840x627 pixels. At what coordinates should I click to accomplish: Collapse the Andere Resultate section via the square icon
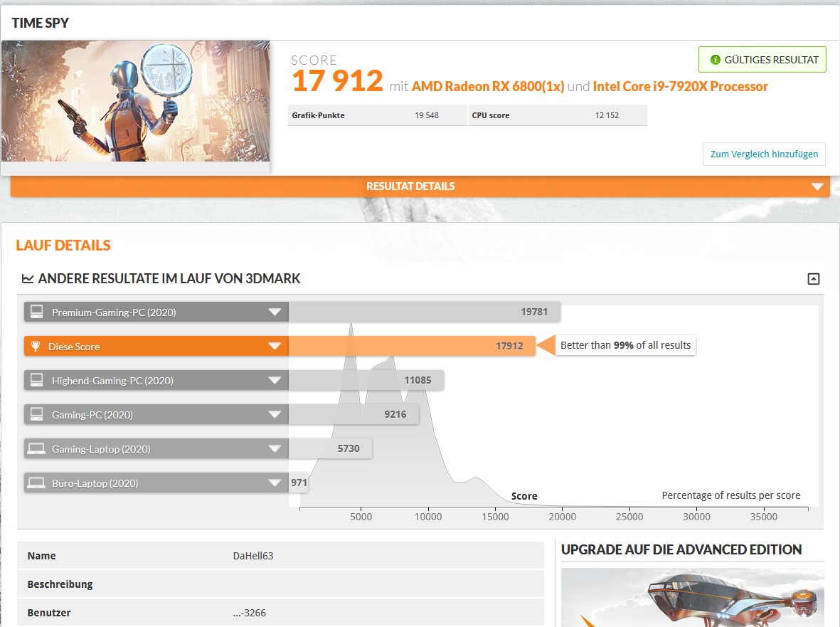[x=813, y=279]
